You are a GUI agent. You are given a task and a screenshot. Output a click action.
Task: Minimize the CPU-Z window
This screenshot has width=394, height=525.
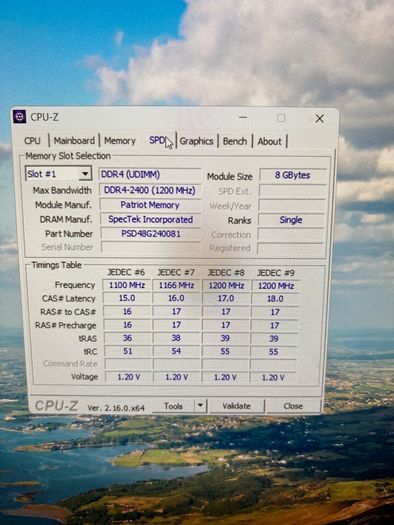pos(243,118)
